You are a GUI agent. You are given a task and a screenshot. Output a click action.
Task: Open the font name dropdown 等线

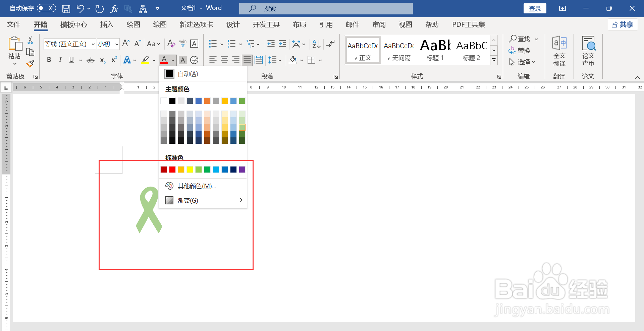(x=93, y=44)
